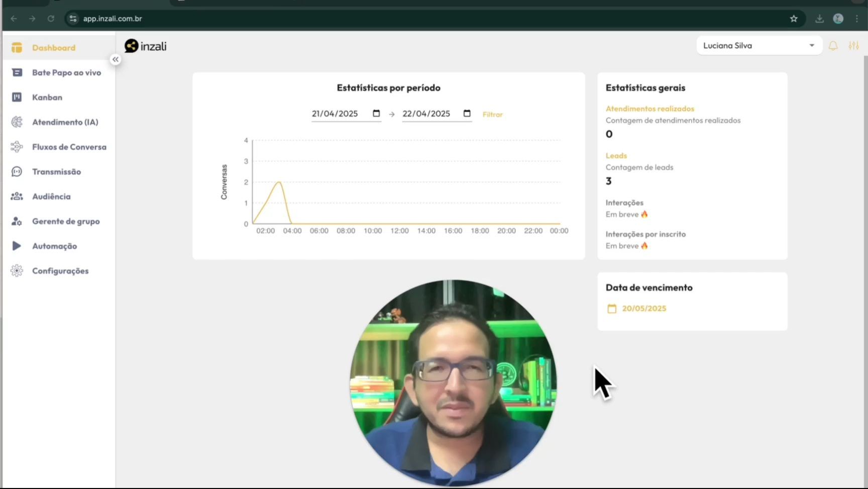Open Audiência menu item

pos(58,197)
